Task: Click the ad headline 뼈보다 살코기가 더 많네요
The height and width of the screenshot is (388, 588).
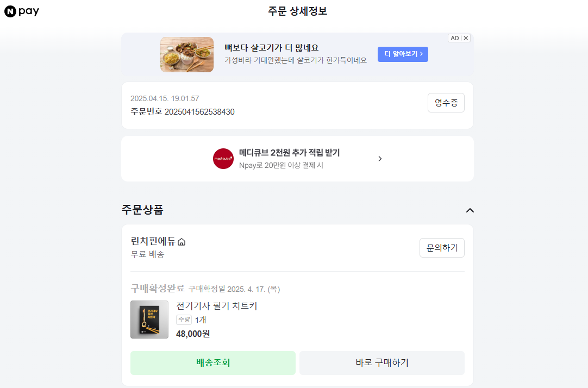Action: (271, 47)
